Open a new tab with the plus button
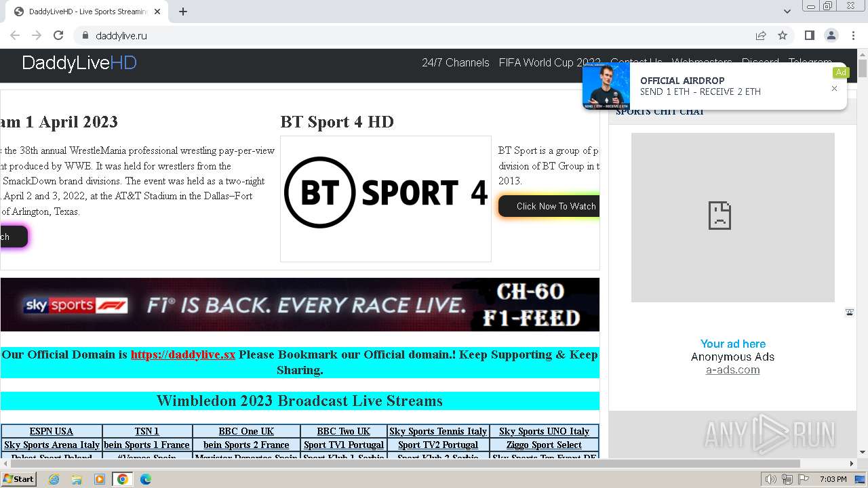Image resolution: width=868 pixels, height=488 pixels. point(183,12)
